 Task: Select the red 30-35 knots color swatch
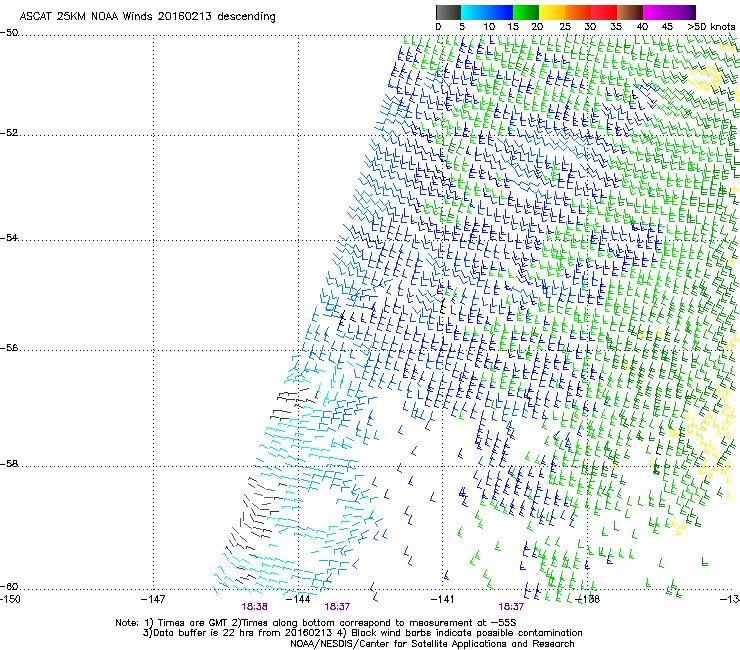(x=604, y=12)
